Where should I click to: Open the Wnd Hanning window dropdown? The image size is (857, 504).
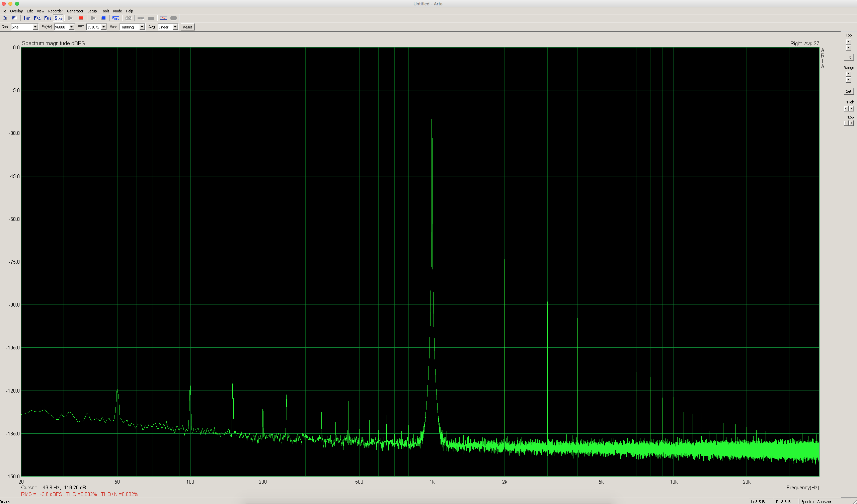pos(142,27)
